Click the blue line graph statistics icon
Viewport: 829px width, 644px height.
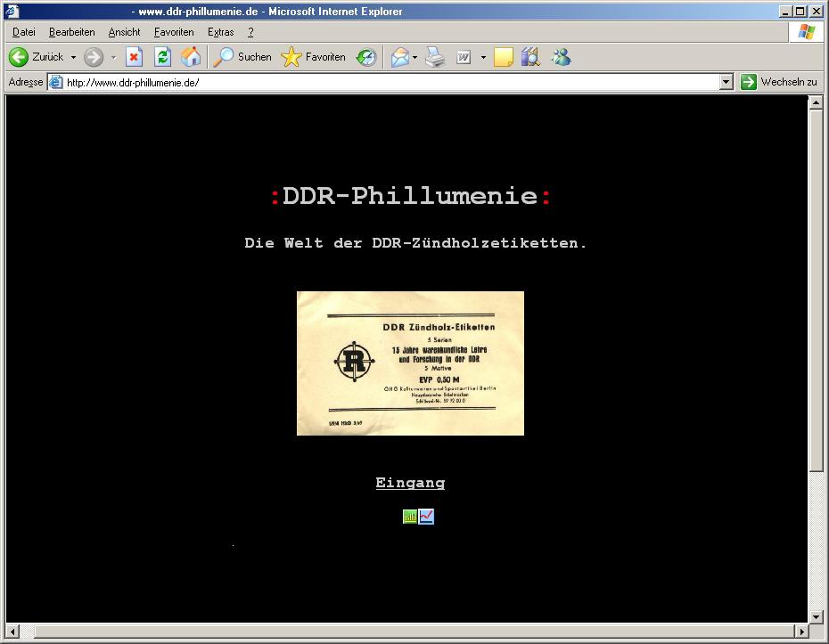tap(426, 517)
